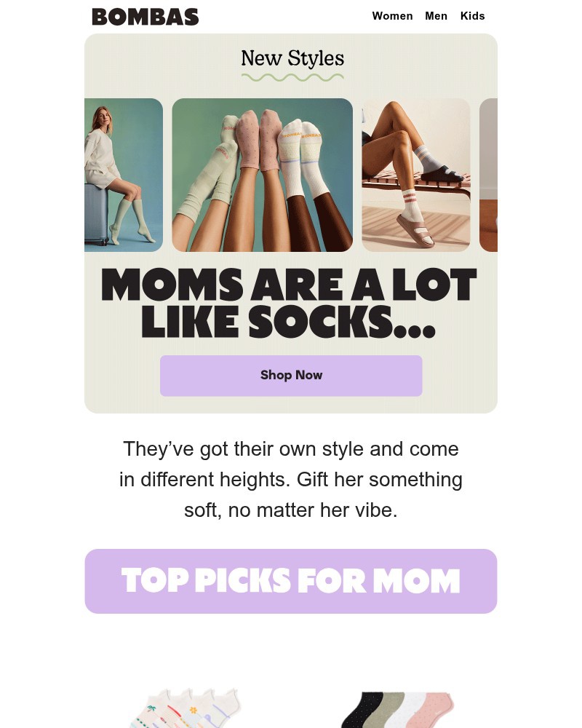Click the green squiggle under New Styles
The image size is (582, 728).
pyautogui.click(x=292, y=76)
